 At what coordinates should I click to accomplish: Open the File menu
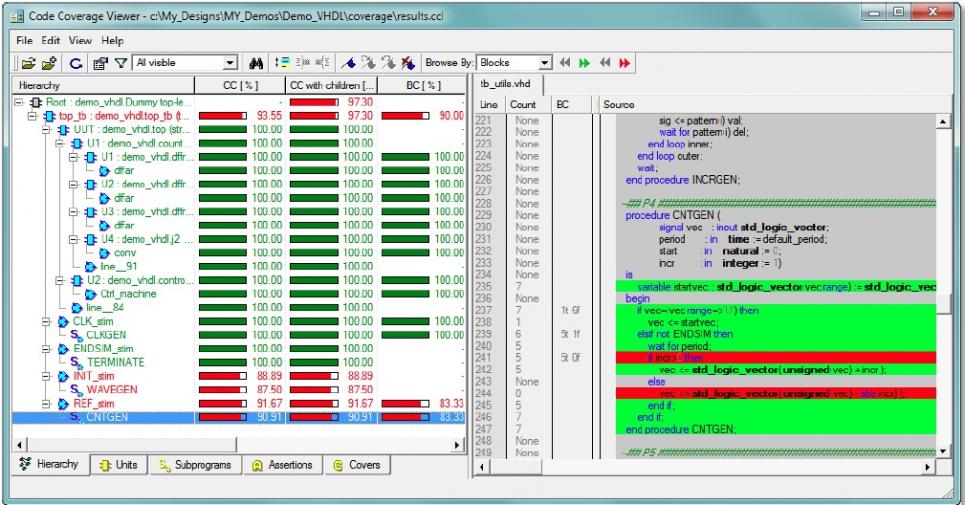(x=24, y=41)
